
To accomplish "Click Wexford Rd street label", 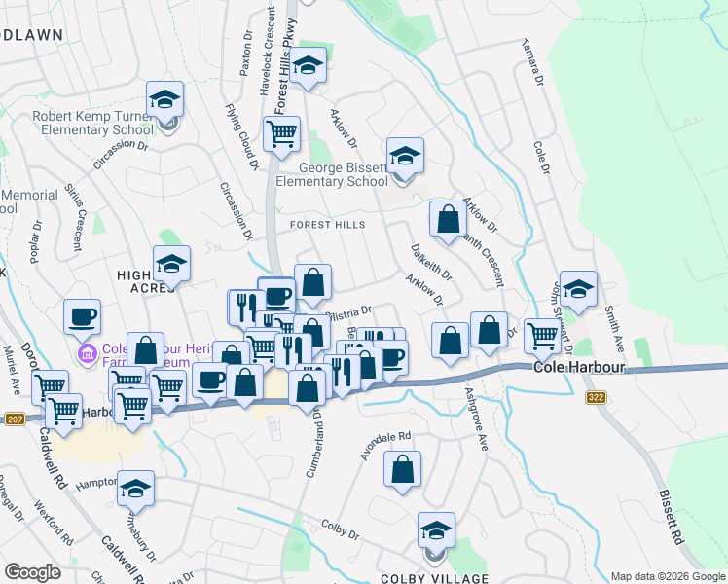I will [53, 524].
